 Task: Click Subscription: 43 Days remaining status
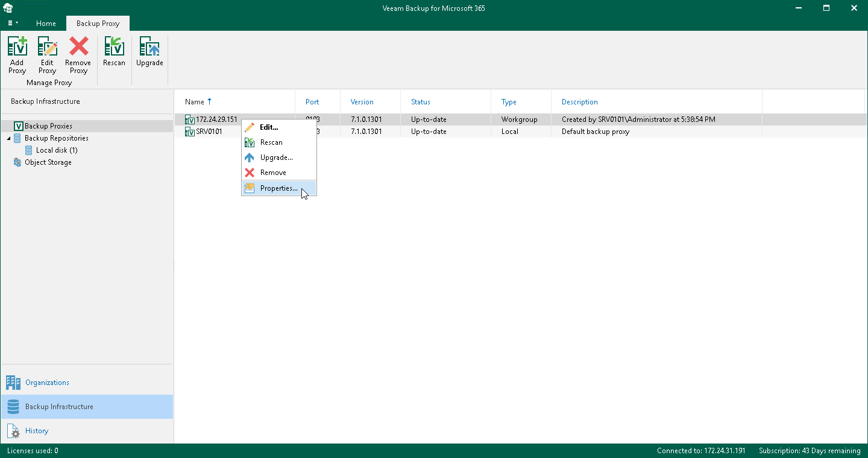(810, 451)
